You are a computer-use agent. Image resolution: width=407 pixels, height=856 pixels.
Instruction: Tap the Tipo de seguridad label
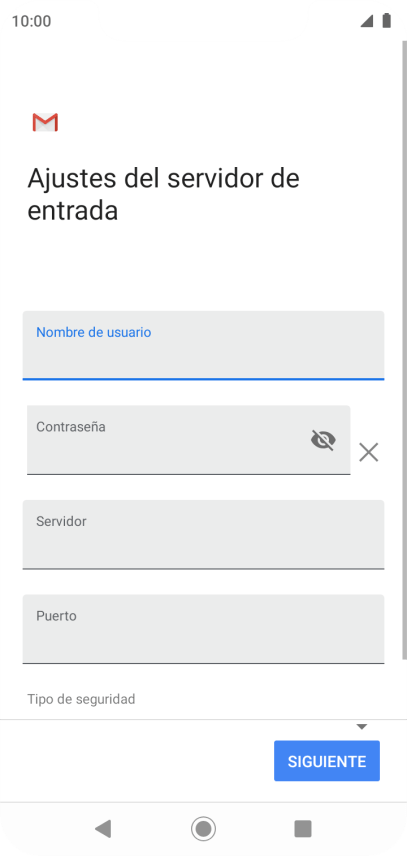pyautogui.click(x=81, y=699)
